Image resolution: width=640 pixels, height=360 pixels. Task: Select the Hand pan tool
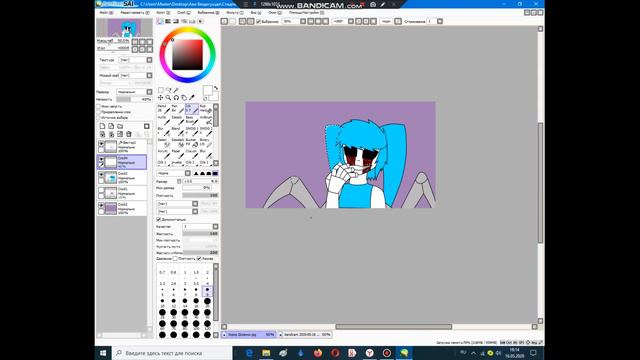click(184, 98)
